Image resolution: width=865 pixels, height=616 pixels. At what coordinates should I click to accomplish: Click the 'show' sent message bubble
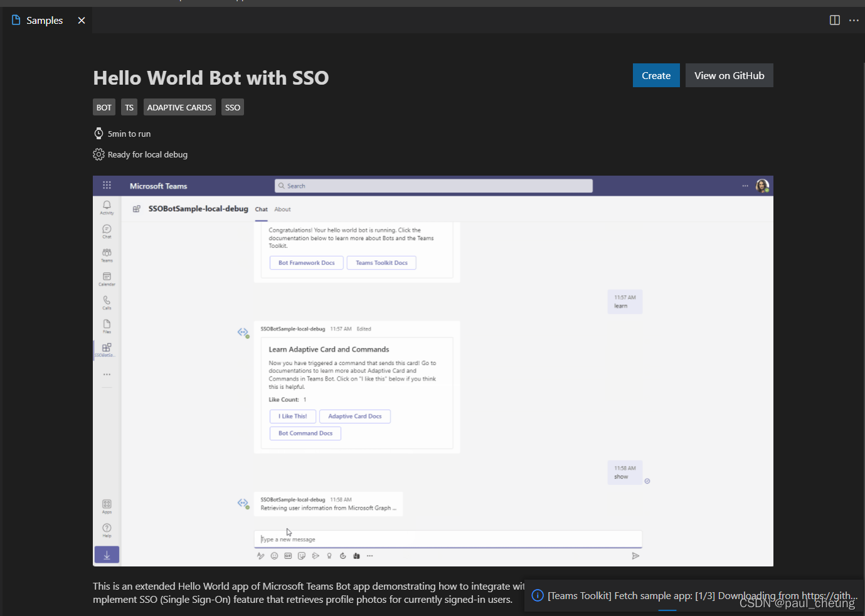625,472
